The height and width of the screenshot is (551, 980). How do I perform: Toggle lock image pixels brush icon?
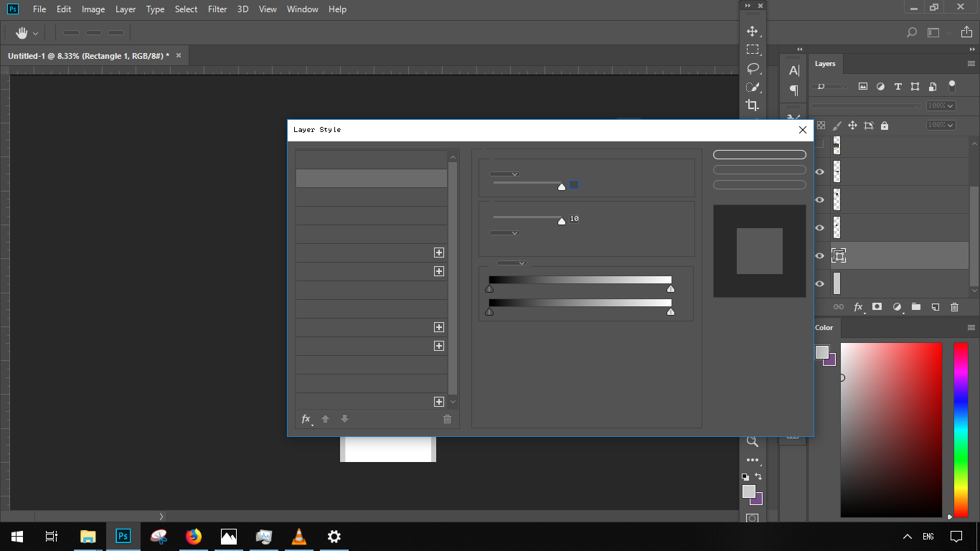pos(837,126)
